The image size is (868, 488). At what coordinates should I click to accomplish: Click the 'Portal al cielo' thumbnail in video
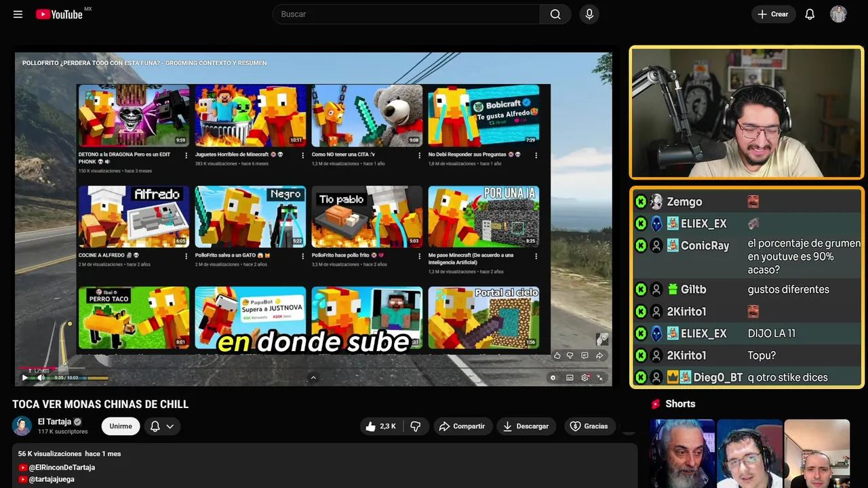click(x=484, y=317)
